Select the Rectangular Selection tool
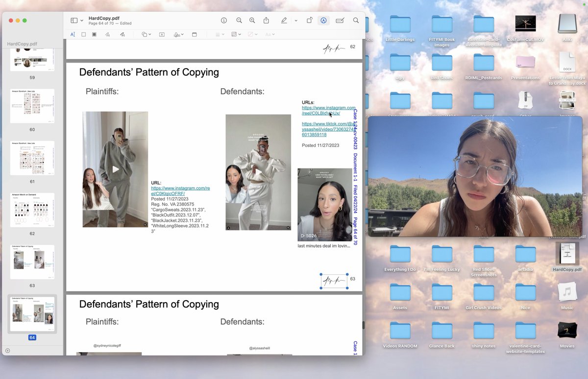588x379 pixels. pyautogui.click(x=84, y=34)
